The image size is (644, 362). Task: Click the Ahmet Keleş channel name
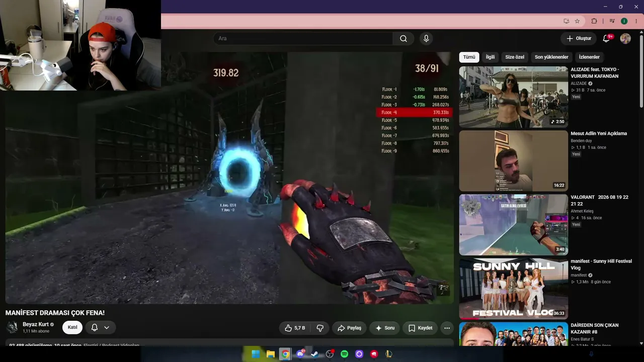(582, 211)
